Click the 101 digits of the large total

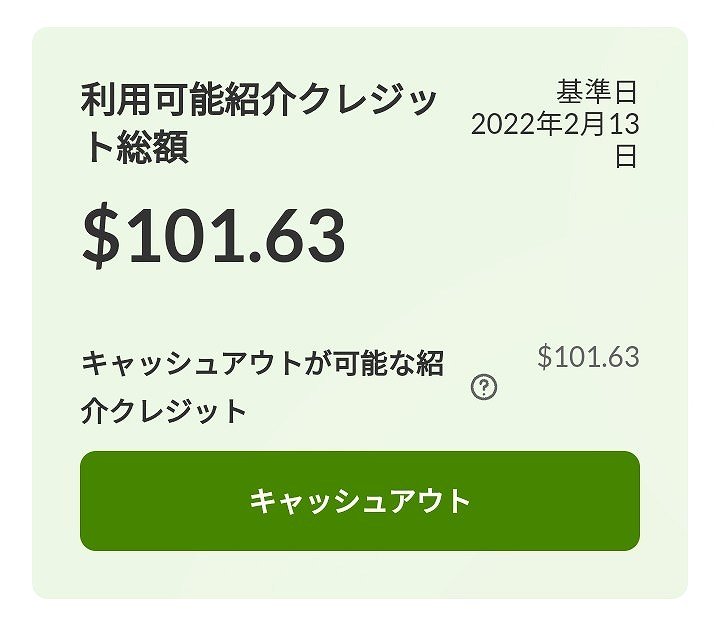pyautogui.click(x=186, y=237)
